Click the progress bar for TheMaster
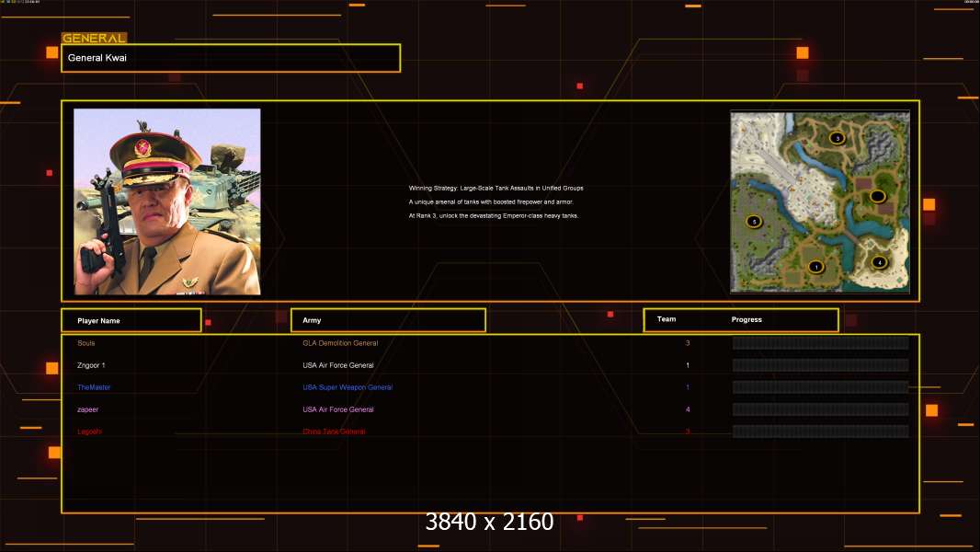The width and height of the screenshot is (980, 552). coord(820,387)
